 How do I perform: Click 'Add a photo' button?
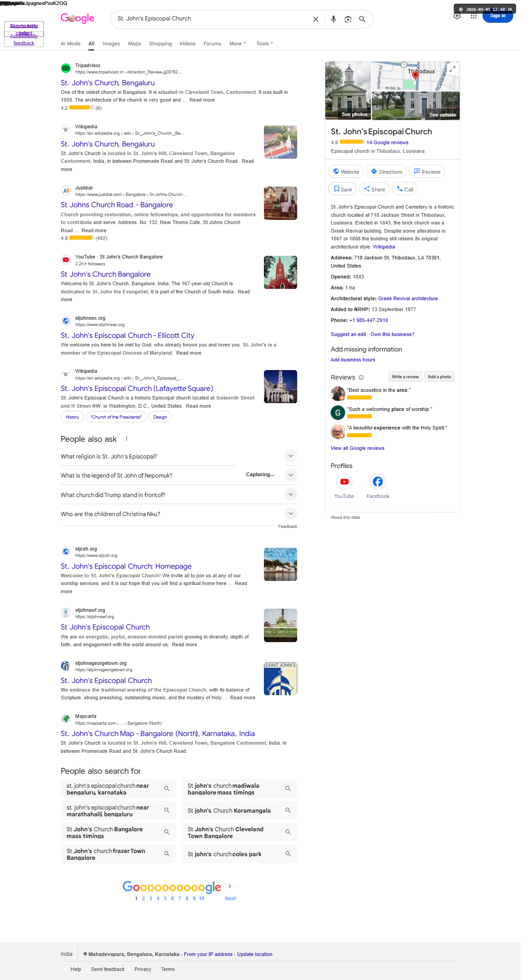pos(439,377)
